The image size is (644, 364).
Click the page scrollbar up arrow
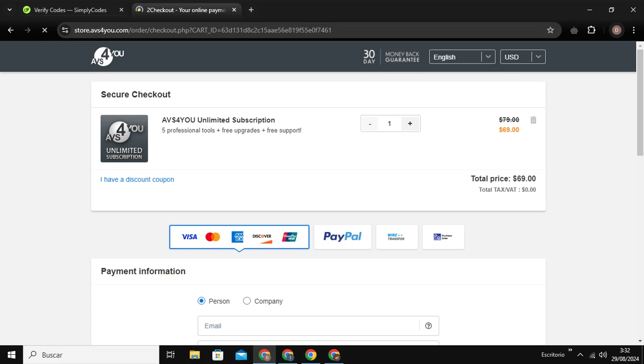pyautogui.click(x=640, y=45)
